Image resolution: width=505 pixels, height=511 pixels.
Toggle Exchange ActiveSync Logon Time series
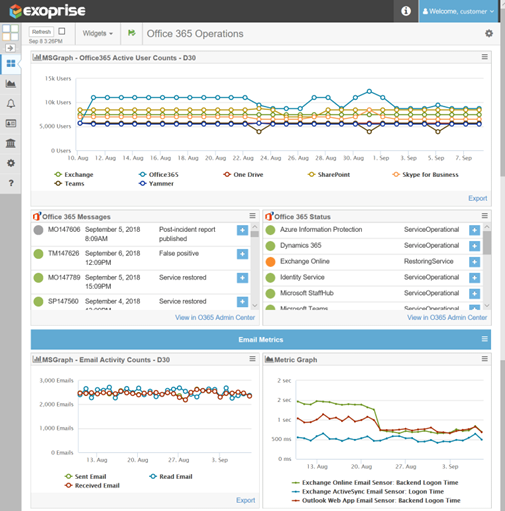pos(368,492)
